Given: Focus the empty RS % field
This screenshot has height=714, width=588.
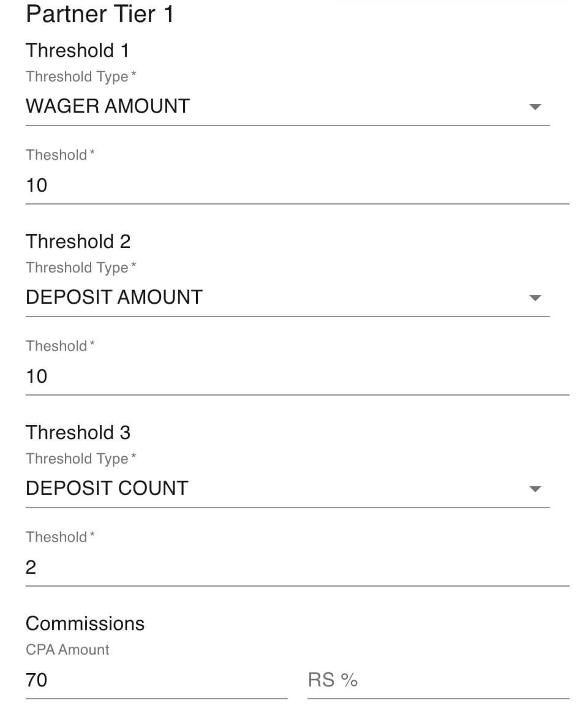Looking at the screenshot, I should 438,680.
